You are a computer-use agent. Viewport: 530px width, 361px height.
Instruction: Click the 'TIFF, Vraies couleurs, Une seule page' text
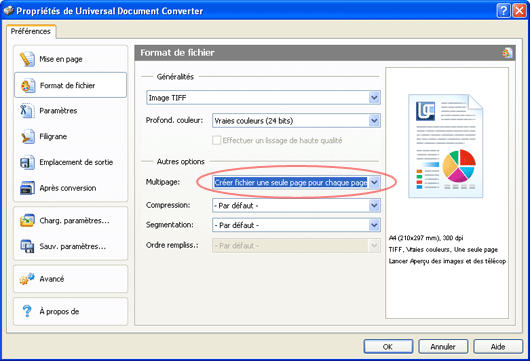443,249
